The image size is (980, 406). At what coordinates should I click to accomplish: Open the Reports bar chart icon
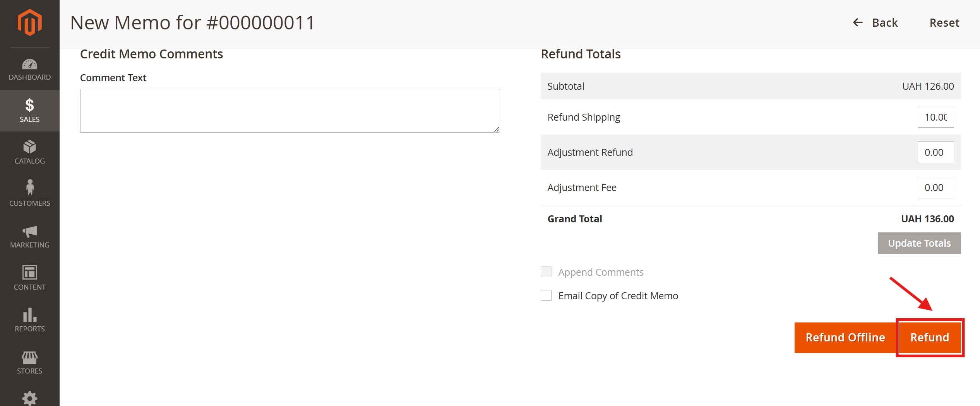coord(29,315)
